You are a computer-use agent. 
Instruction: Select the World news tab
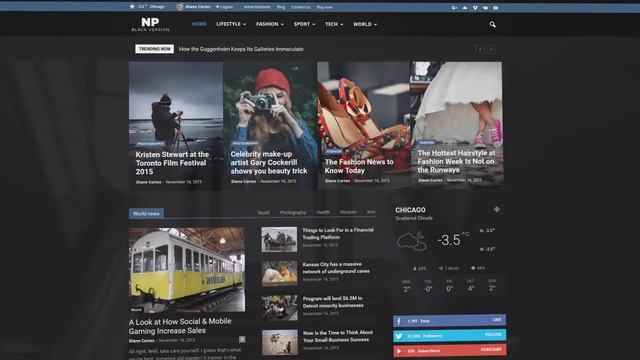[146, 213]
